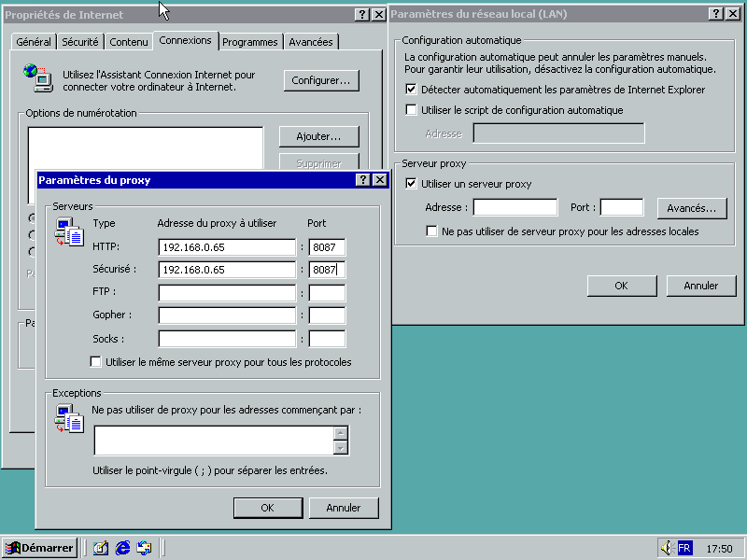Click the help icon on Paramètres du réseau local
This screenshot has height=560, width=747.
pos(714,13)
